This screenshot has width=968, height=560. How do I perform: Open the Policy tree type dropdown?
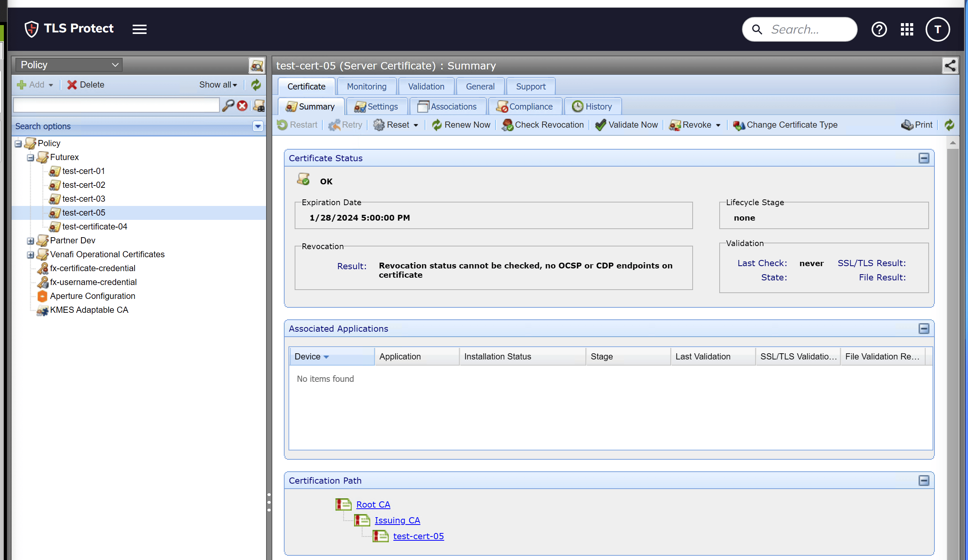point(69,65)
